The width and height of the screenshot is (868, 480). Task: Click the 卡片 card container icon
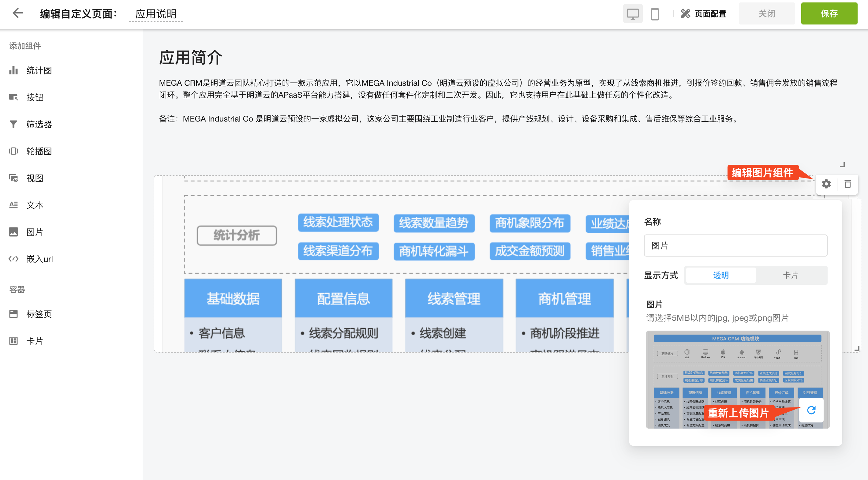[13, 341]
